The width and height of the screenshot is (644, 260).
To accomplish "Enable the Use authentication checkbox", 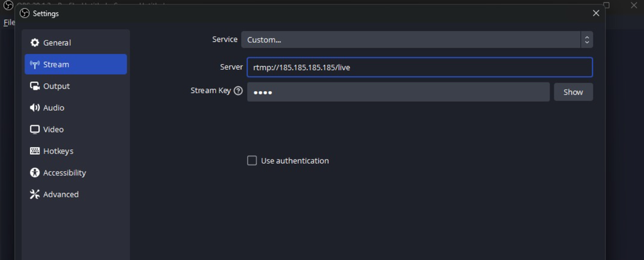I will coord(252,161).
